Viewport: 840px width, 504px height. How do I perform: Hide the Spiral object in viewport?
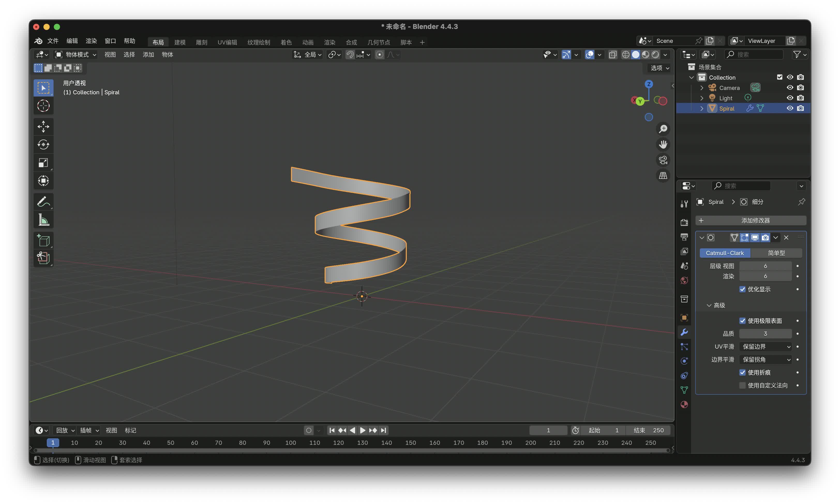tap(790, 108)
